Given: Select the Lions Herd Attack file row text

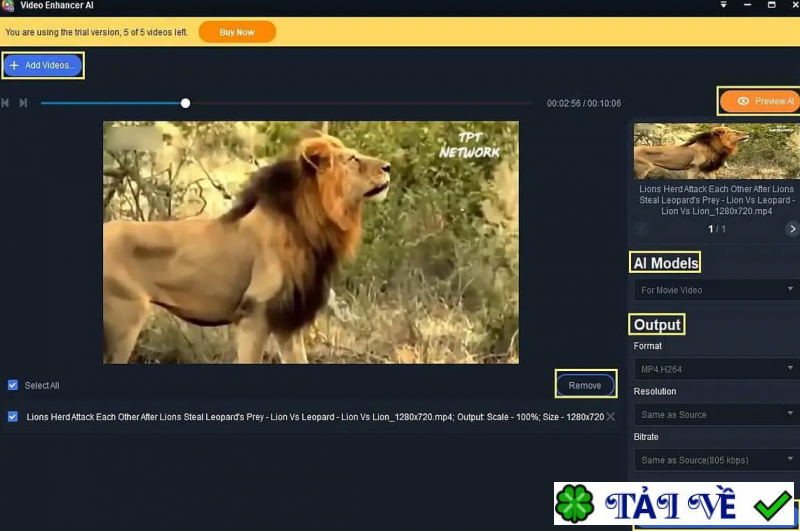Looking at the screenshot, I should [315, 417].
